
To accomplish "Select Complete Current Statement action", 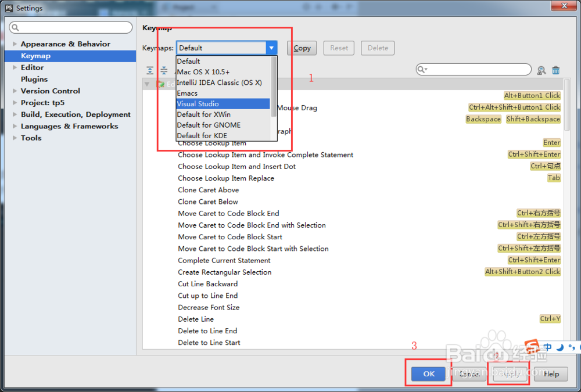I will point(224,261).
